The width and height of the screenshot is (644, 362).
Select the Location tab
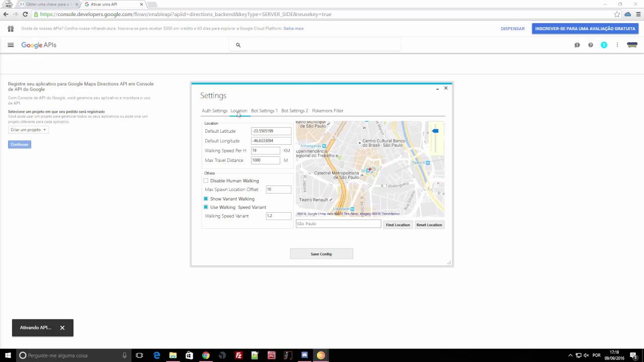[x=239, y=111]
